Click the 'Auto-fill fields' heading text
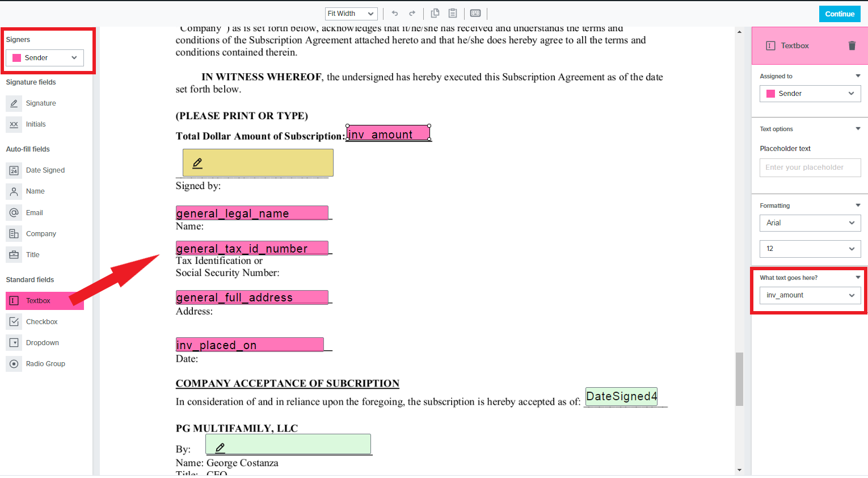 tap(28, 149)
